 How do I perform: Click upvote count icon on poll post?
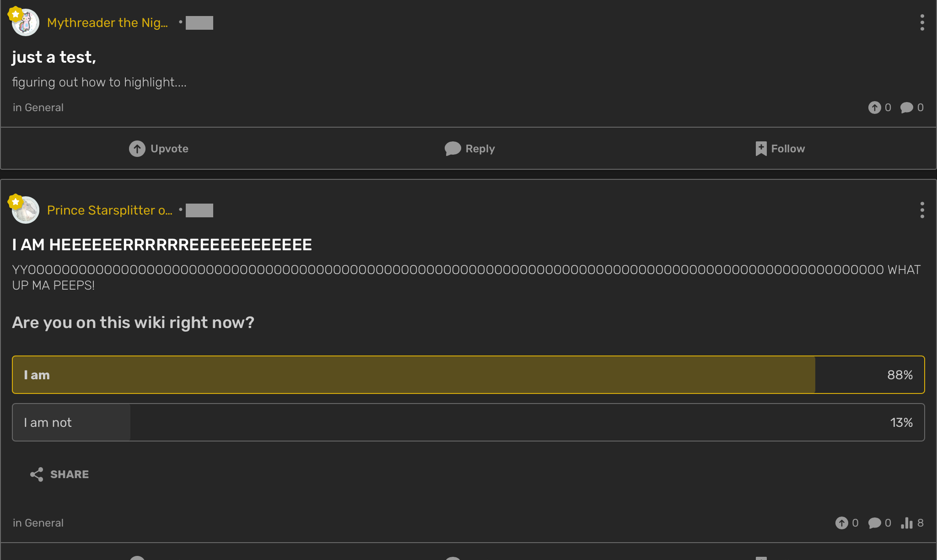pyautogui.click(x=841, y=523)
